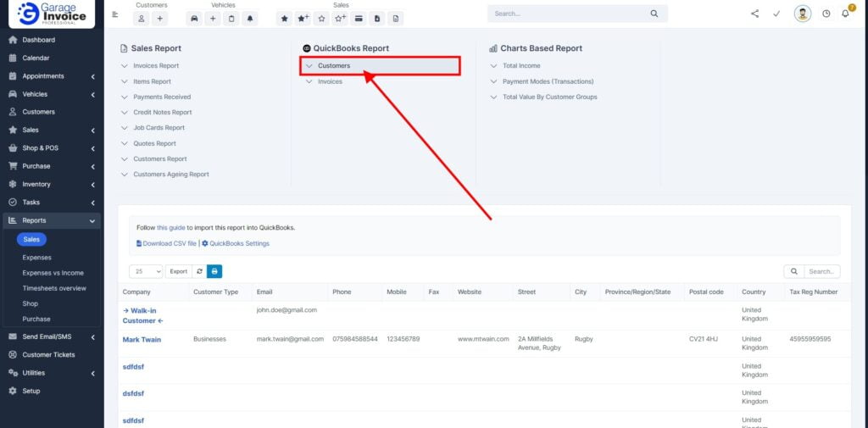Open Walk-in Customer link
Viewport: 868px width, 428px height.
[142, 315]
